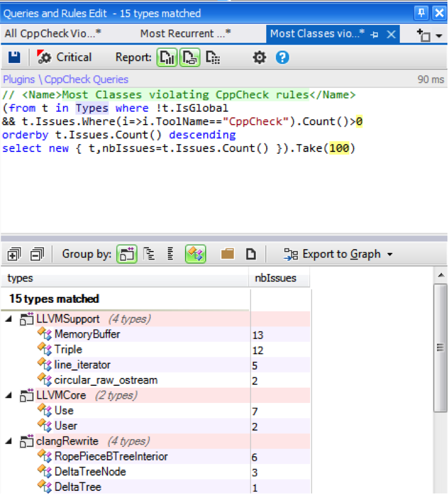
Task: Click the results scrollbar up arrow
Action: click(x=441, y=275)
